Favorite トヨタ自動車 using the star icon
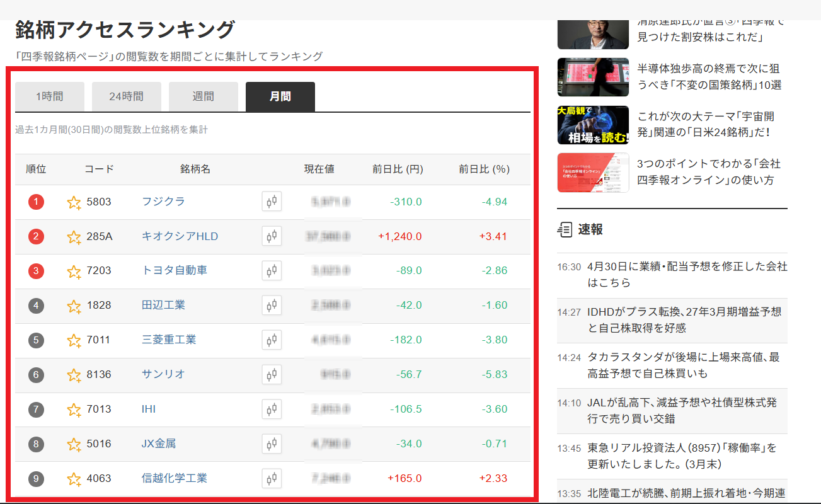This screenshot has width=821, height=504. point(74,271)
